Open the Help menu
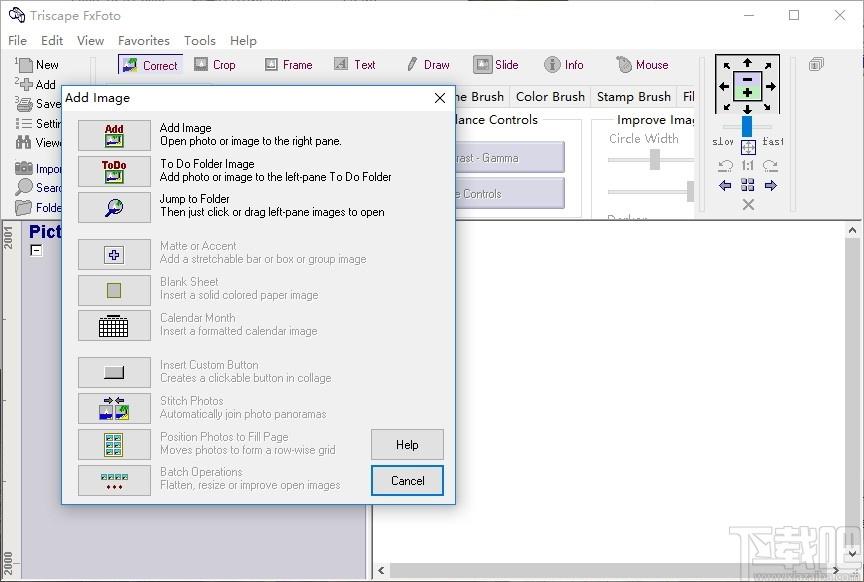 coord(243,41)
